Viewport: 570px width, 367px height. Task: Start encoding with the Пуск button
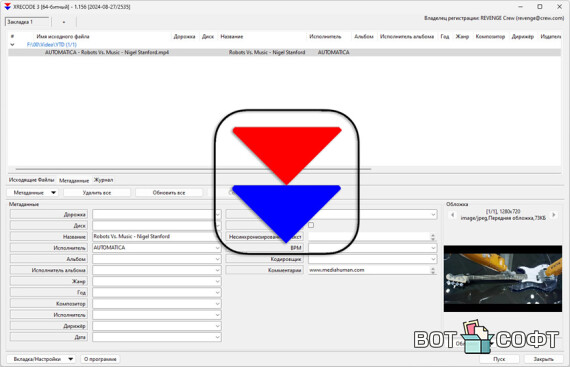[x=499, y=359]
